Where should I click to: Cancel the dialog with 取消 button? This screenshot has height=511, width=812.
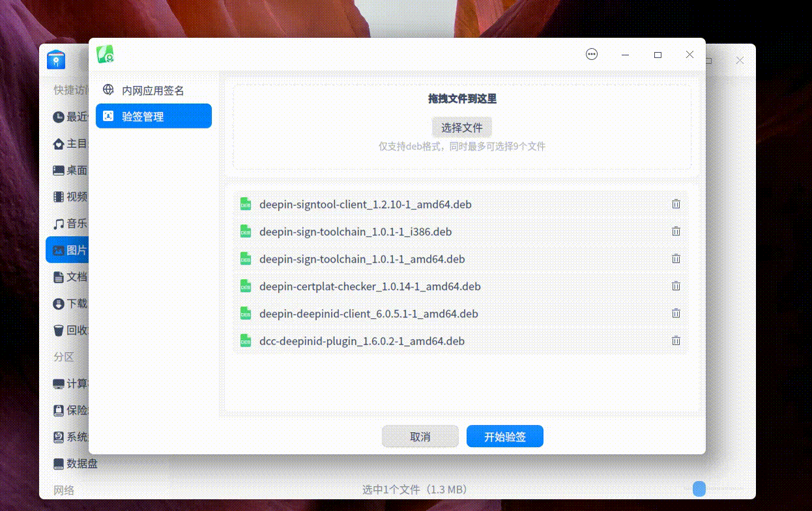tap(420, 436)
